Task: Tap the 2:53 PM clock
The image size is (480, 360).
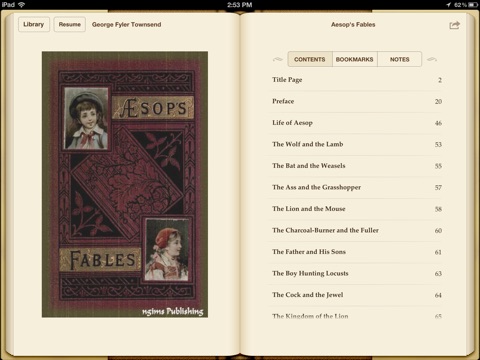Action: [x=239, y=5]
